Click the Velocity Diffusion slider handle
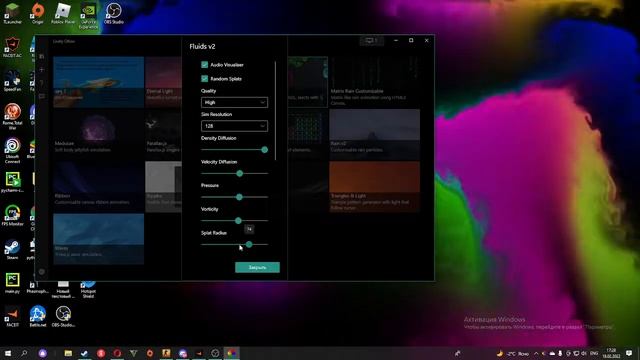The height and width of the screenshot is (360, 640). click(240, 173)
